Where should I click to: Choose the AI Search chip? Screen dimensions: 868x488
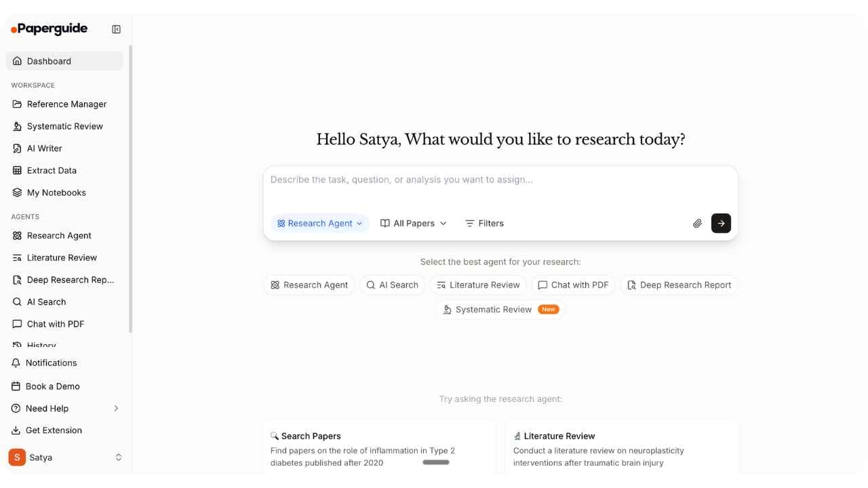coord(392,285)
